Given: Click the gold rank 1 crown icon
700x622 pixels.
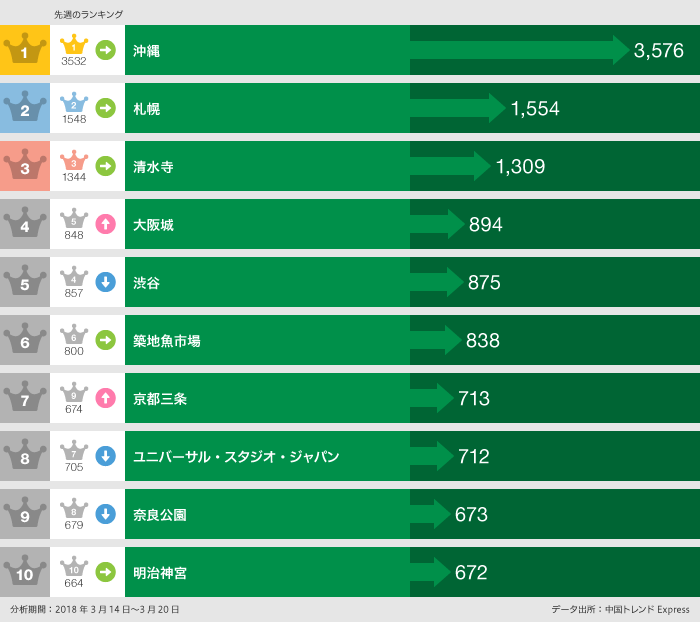Looking at the screenshot, I should coord(24,49).
